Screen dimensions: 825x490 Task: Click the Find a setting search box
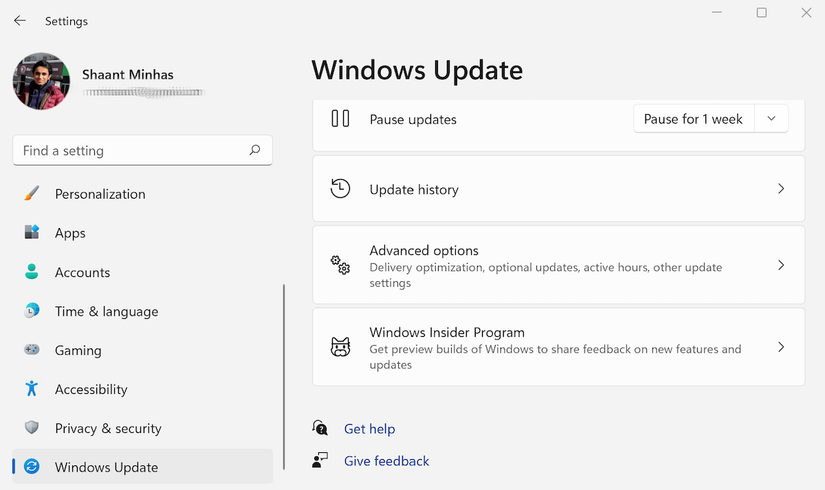click(142, 151)
